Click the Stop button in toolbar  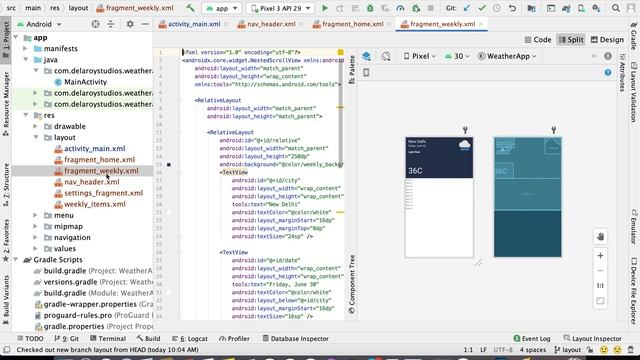pos(431,8)
